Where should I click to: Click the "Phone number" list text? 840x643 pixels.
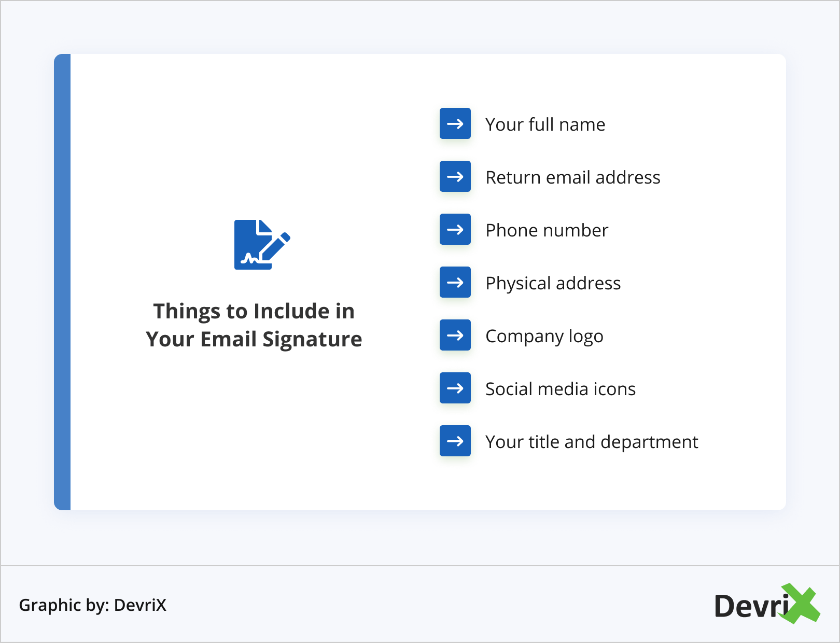click(x=547, y=231)
